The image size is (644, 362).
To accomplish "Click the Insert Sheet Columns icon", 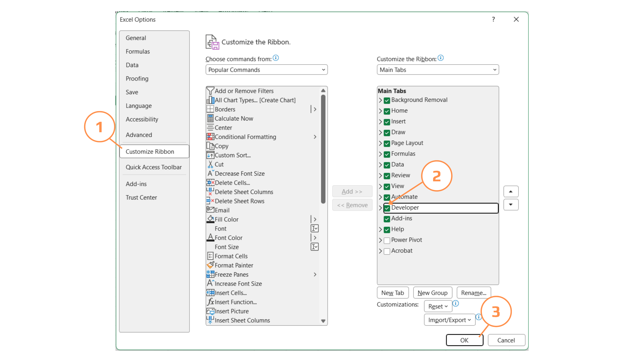I will coord(210,320).
